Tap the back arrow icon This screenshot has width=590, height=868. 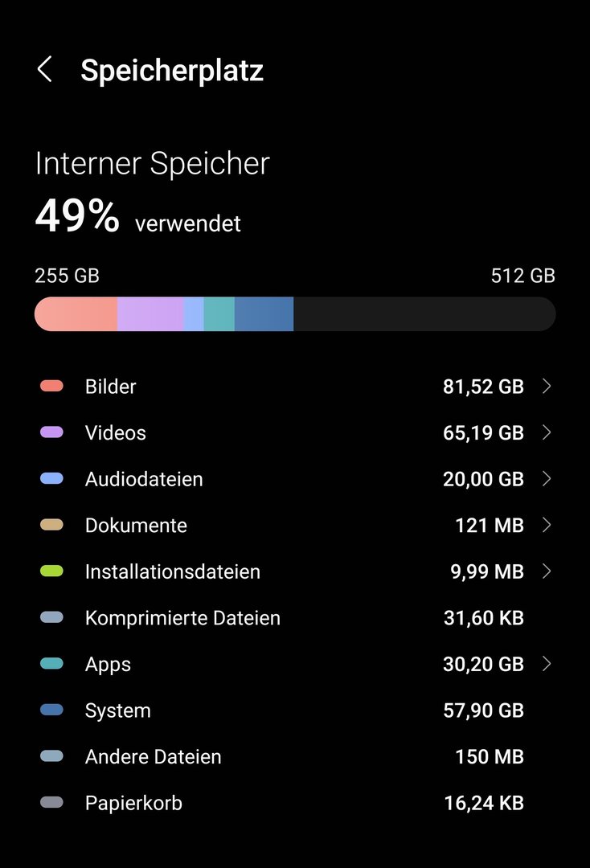click(x=45, y=70)
